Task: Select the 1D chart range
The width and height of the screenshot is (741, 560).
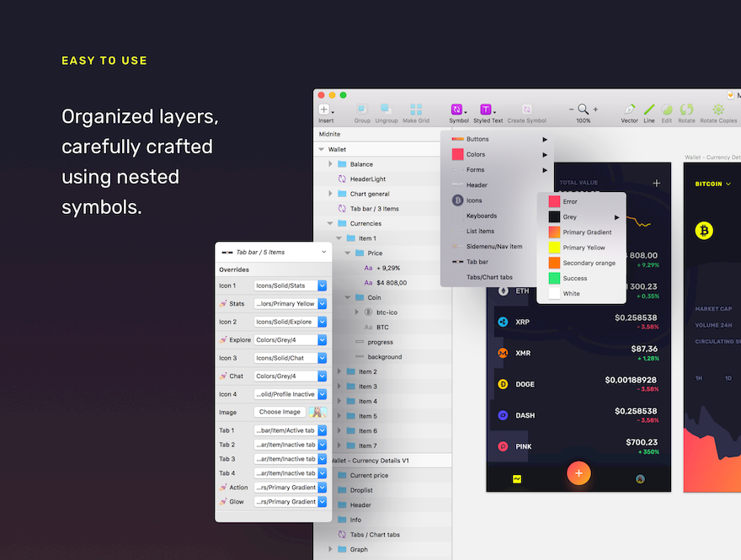Action: pyautogui.click(x=728, y=378)
